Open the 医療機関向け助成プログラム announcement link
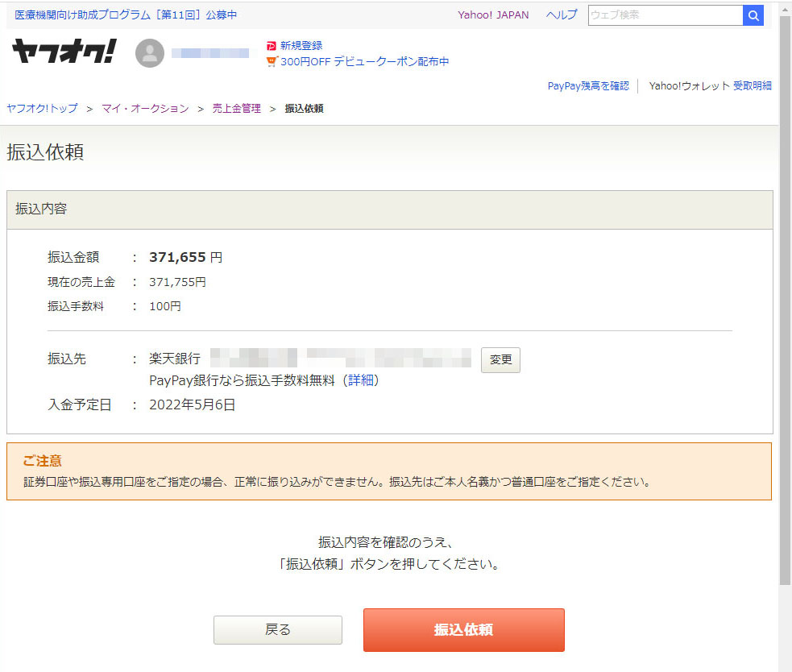The height and width of the screenshot is (672, 792). (x=126, y=15)
